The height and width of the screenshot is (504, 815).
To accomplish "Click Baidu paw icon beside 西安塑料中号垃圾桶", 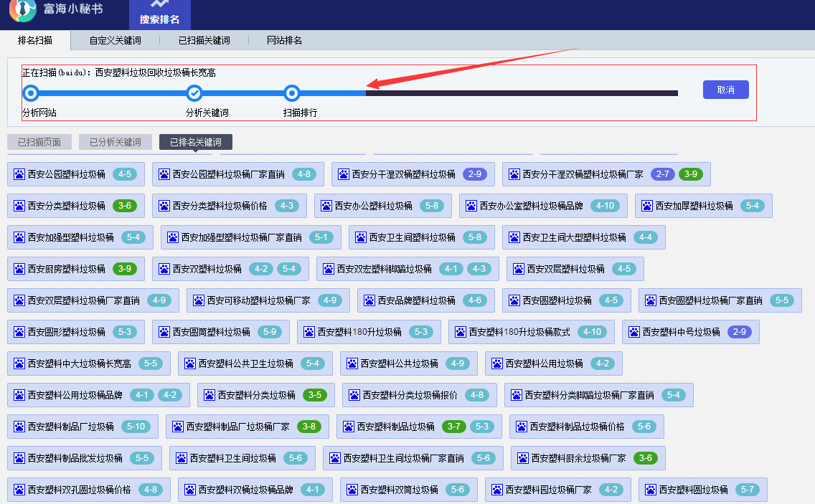I will [634, 332].
